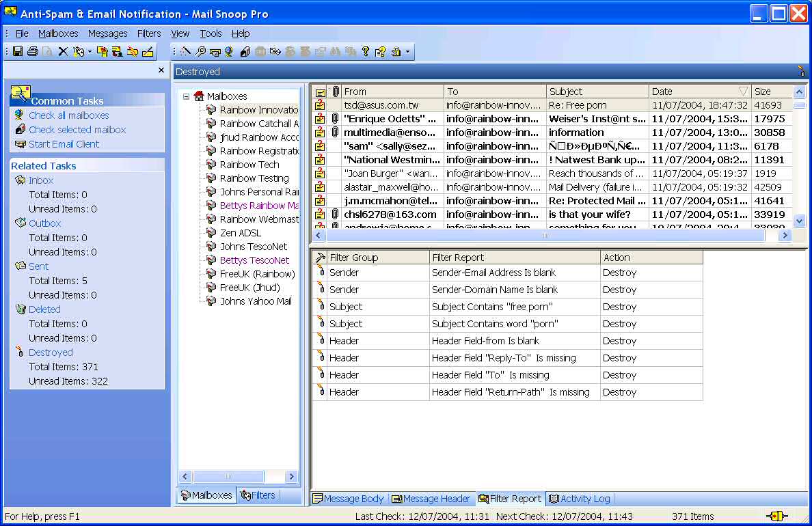Open the Outbox folder link
The width and height of the screenshot is (812, 526).
pyautogui.click(x=44, y=223)
